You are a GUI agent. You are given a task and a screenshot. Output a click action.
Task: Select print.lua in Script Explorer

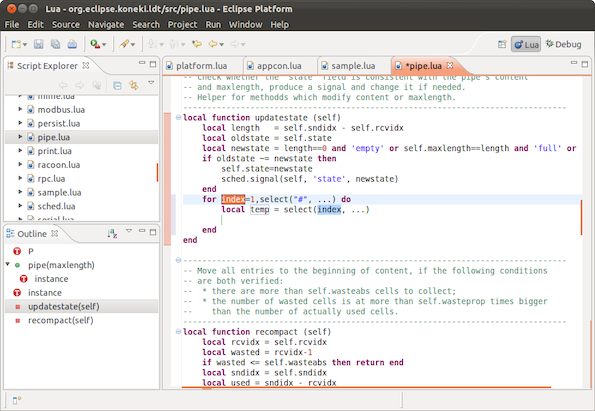(x=54, y=151)
